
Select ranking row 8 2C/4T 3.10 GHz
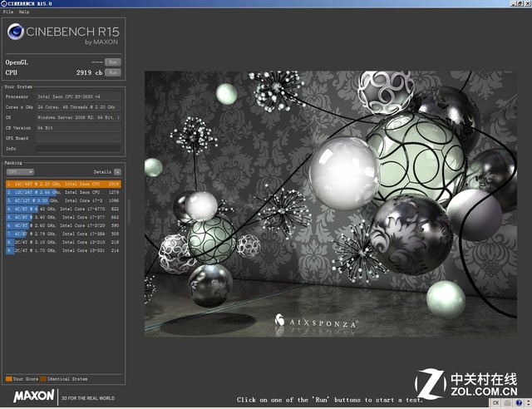click(x=63, y=242)
